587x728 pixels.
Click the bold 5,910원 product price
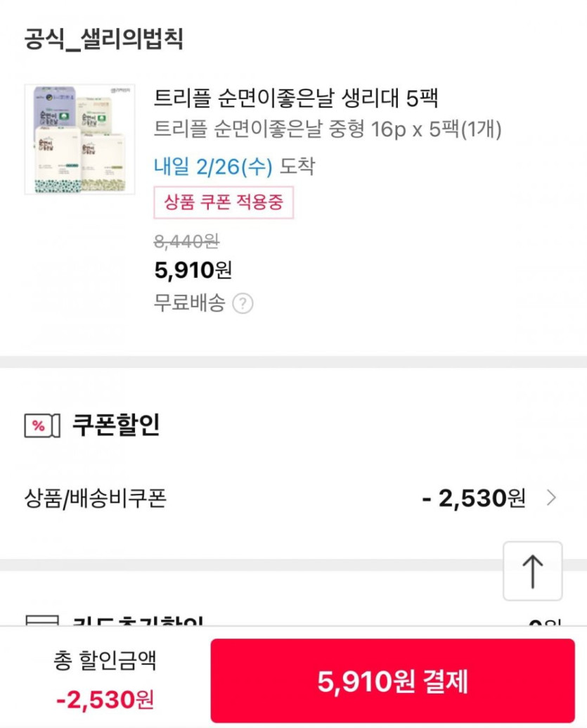pos(193,269)
